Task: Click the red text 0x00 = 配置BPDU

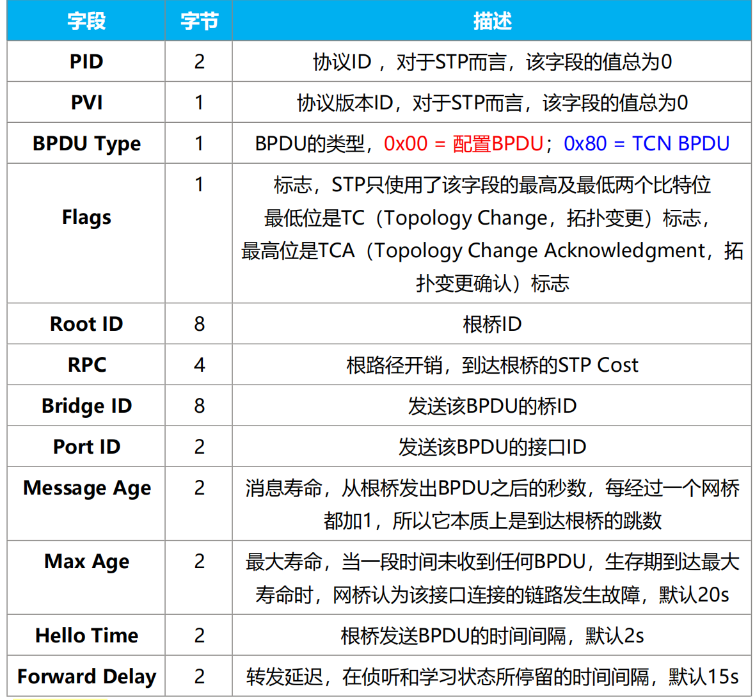Action: pos(464,143)
